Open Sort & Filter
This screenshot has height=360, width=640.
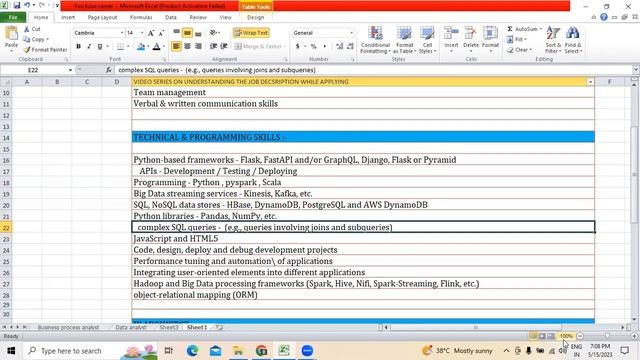pyautogui.click(x=553, y=40)
